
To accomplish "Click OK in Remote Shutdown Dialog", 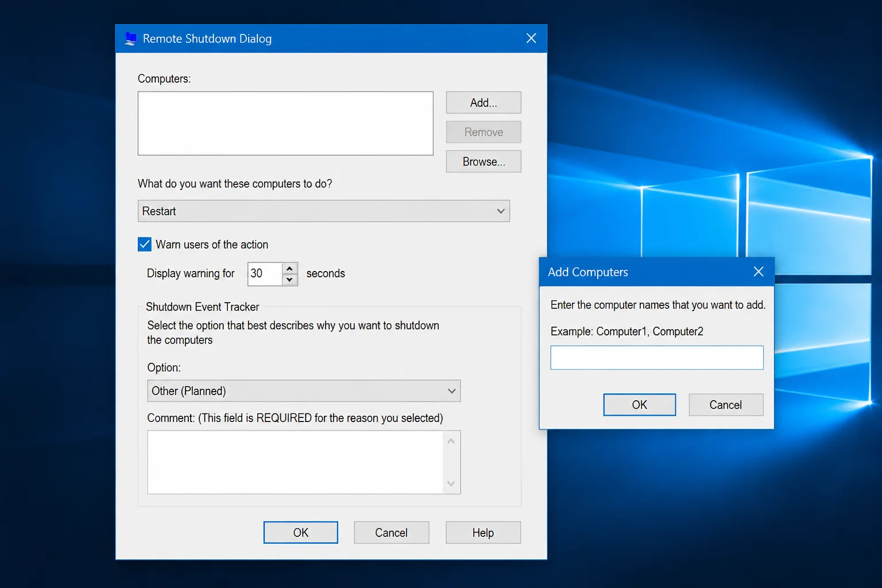I will [301, 532].
